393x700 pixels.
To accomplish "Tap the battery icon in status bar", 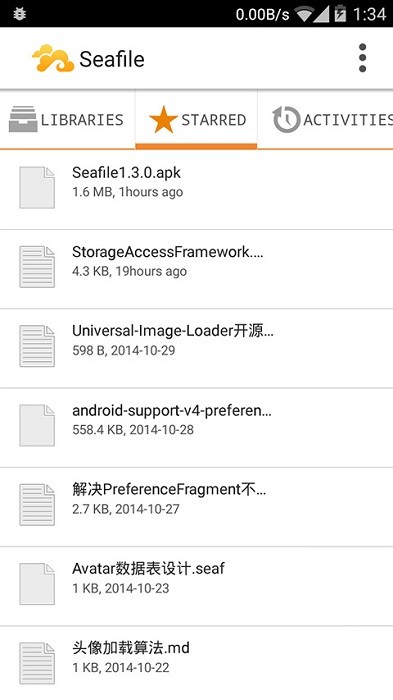I will tap(340, 14).
